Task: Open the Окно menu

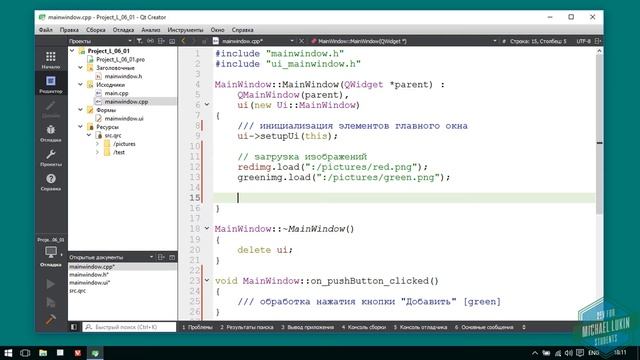Action: click(218, 30)
